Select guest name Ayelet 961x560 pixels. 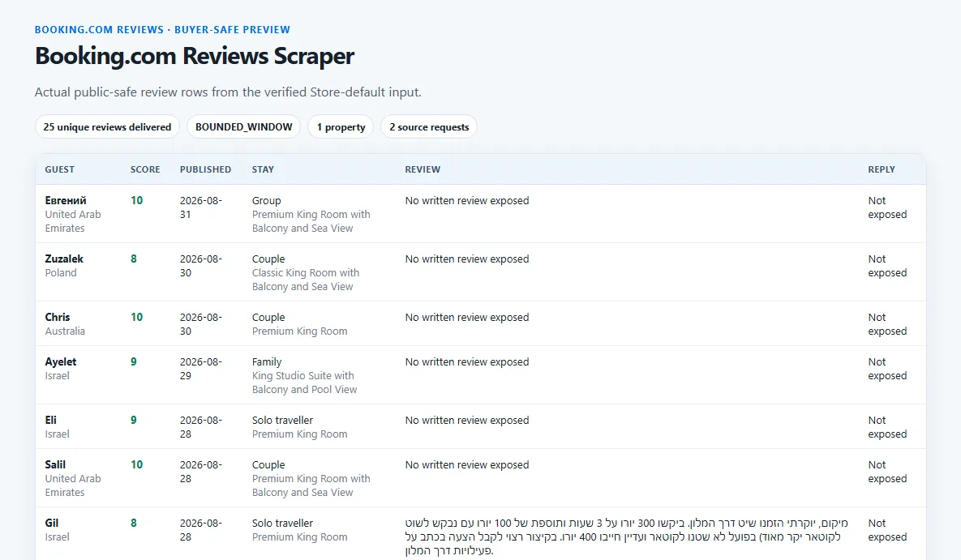pos(61,361)
